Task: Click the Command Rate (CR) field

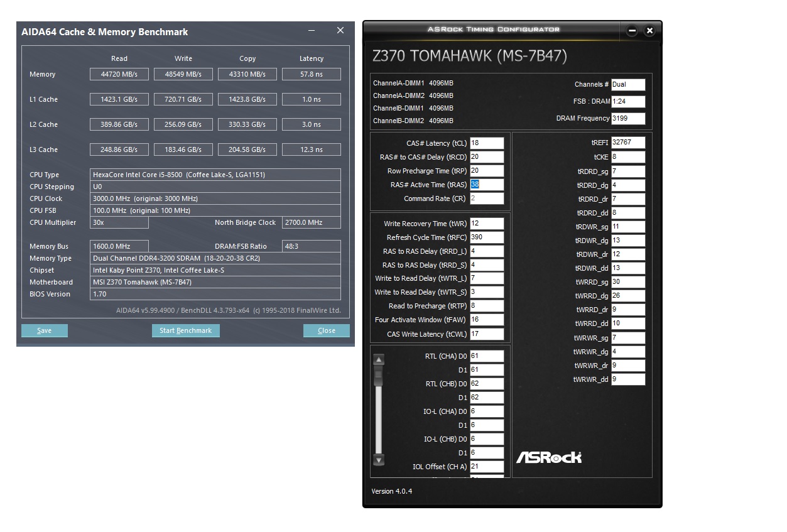Action: (487, 198)
